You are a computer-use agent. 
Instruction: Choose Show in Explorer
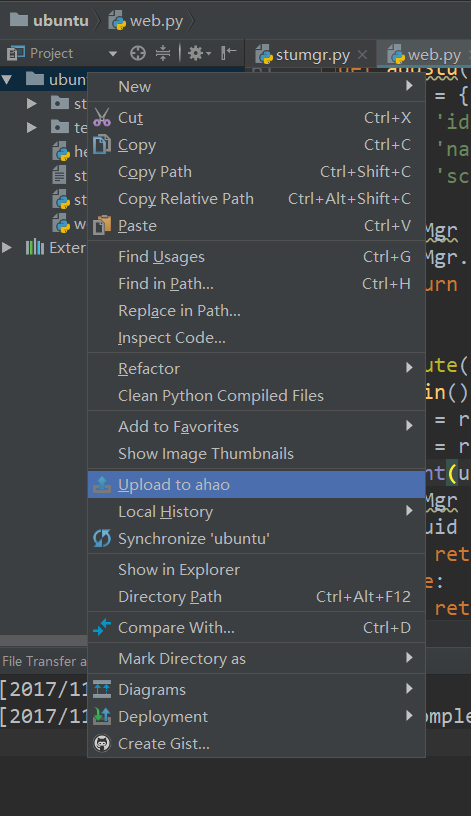(257, 570)
